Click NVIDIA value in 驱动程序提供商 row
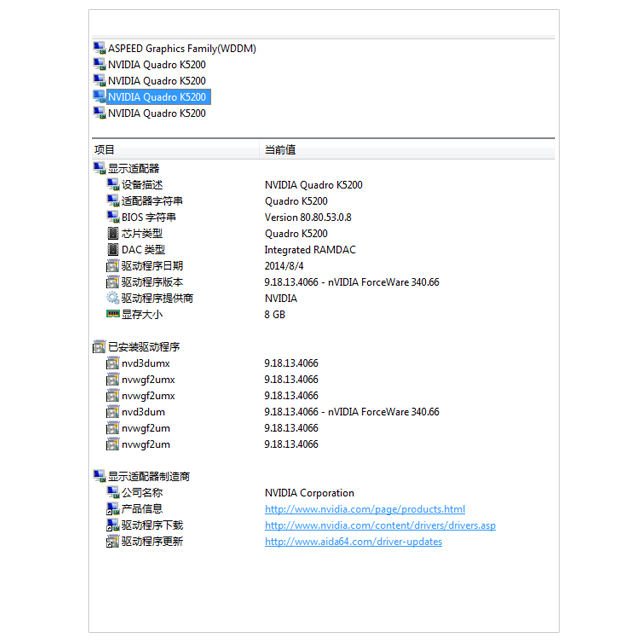640x640 pixels. [x=281, y=298]
